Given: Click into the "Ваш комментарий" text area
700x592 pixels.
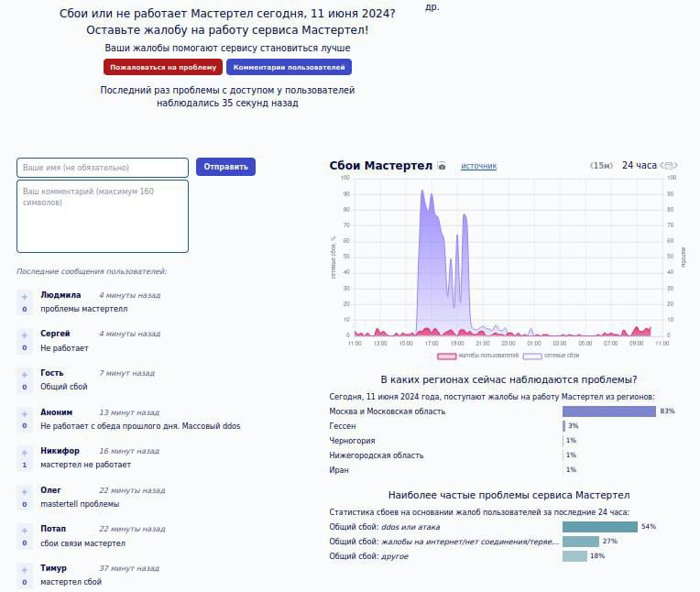Looking at the screenshot, I should click(x=103, y=215).
